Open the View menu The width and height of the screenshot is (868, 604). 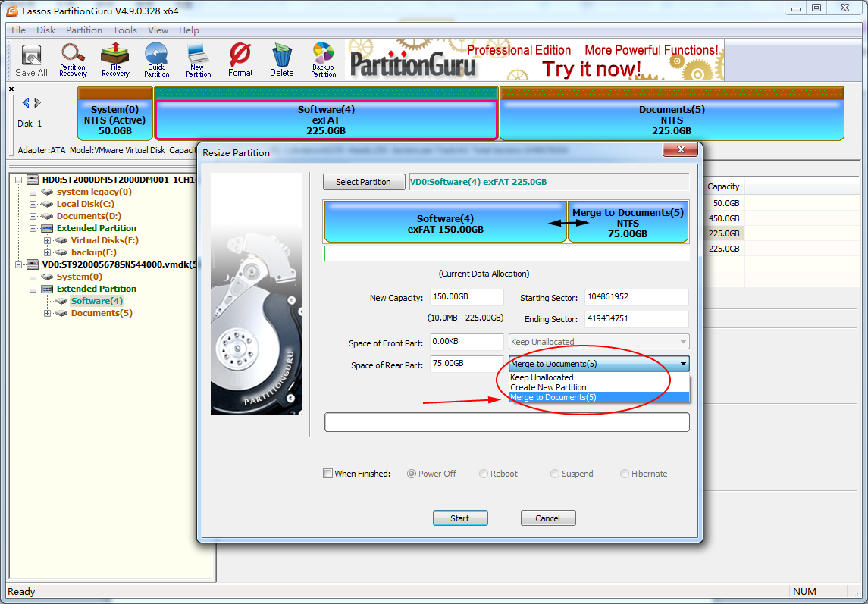click(x=158, y=30)
